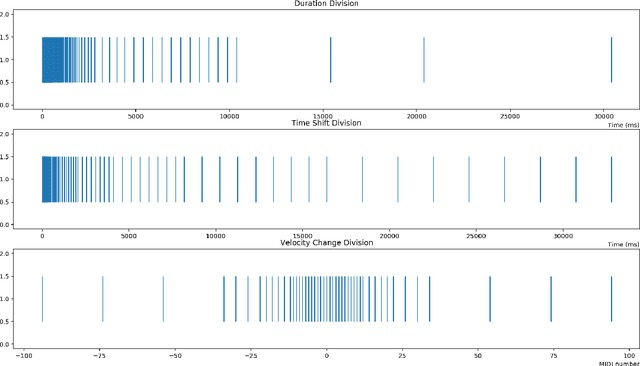Click the 25000 tick label in Duration Division
Viewport: 640px width, 366px height.
tap(510, 116)
